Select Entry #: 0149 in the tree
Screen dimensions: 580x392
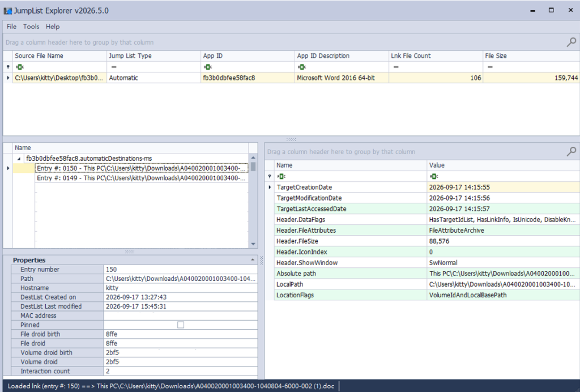click(142, 178)
